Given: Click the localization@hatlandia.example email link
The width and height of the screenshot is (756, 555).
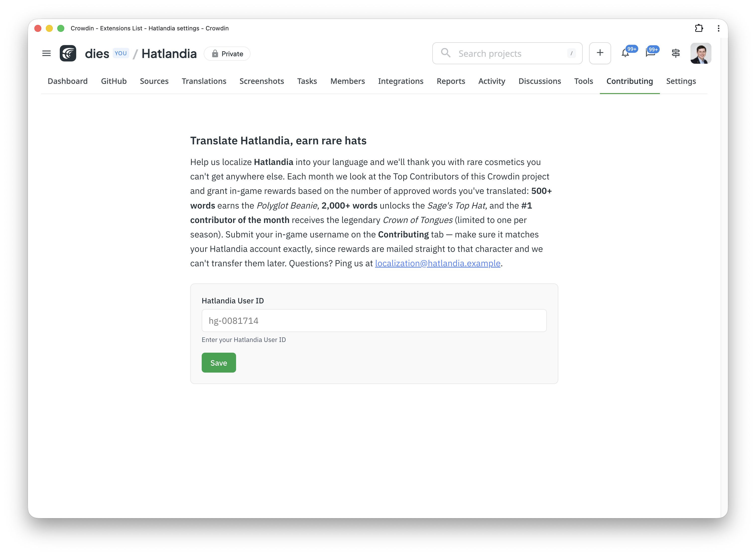Looking at the screenshot, I should 438,263.
